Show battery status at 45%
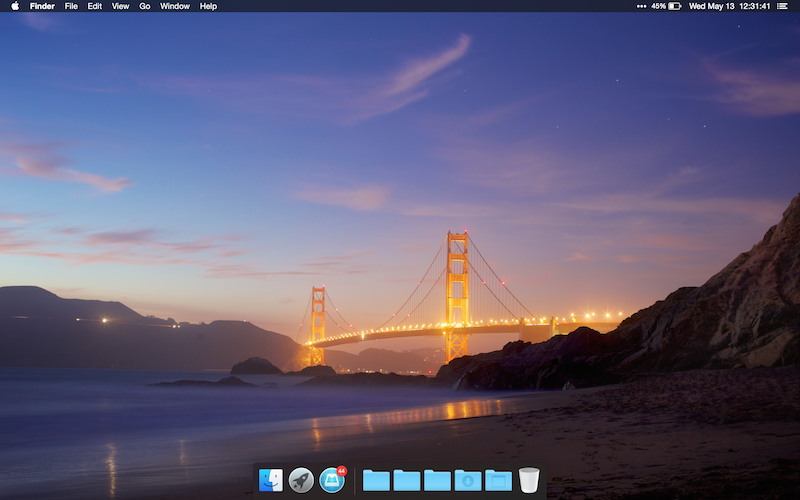Image resolution: width=800 pixels, height=500 pixels. 667,6
